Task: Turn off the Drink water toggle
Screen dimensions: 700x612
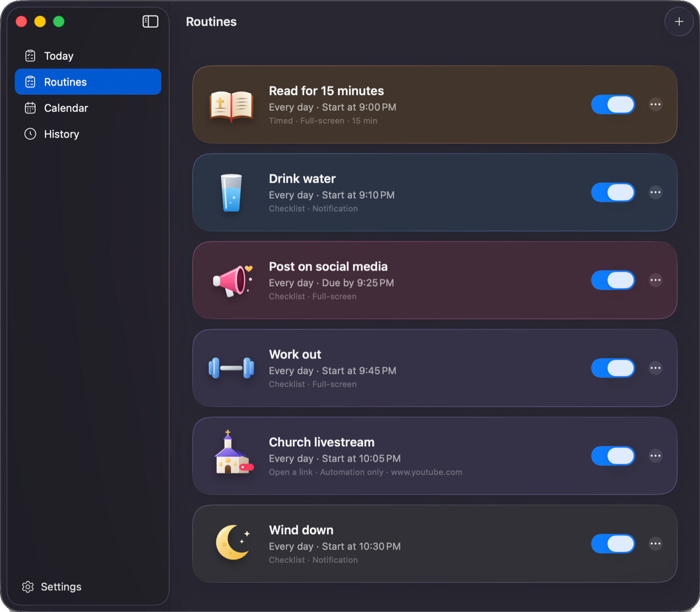Action: pos(613,192)
